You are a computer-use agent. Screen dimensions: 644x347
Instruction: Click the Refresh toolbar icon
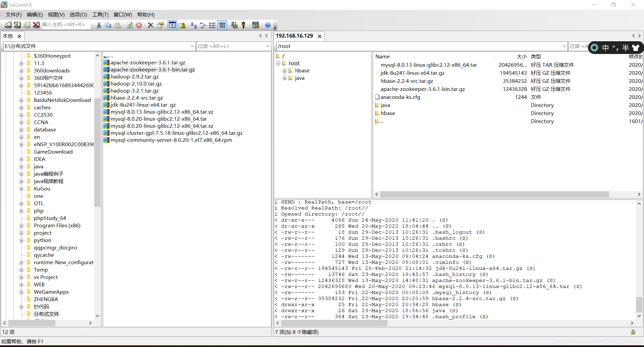(129, 25)
